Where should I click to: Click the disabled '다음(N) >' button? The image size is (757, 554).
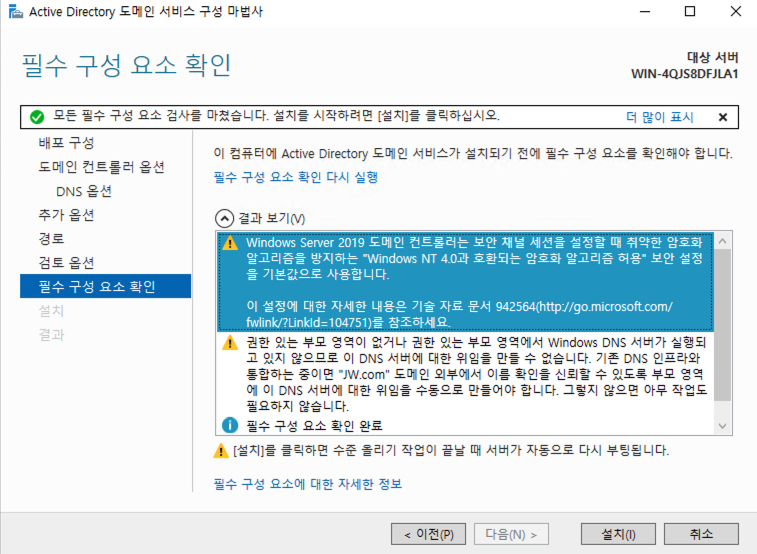click(x=511, y=534)
